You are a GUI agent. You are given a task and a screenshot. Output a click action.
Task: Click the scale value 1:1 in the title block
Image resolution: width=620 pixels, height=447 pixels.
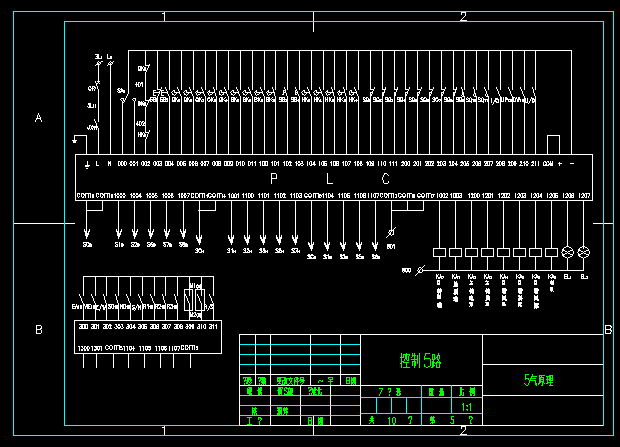(467, 407)
